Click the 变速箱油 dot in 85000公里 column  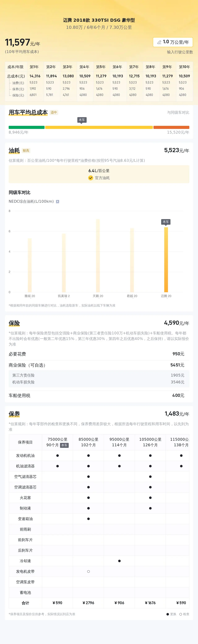[88, 519]
